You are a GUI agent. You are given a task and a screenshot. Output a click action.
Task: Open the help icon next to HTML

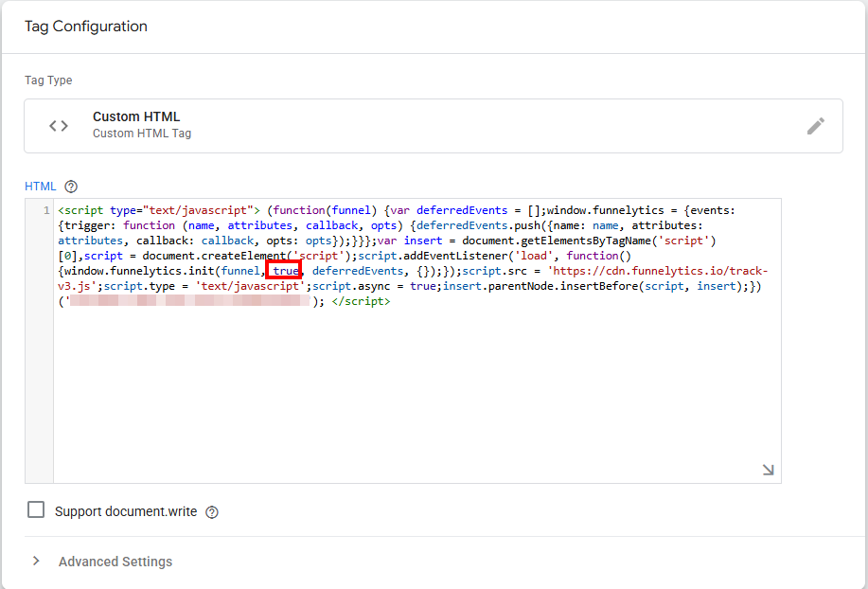71,187
